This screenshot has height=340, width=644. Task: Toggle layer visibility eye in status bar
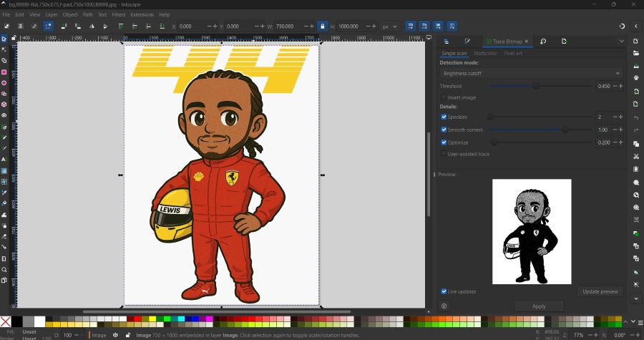click(116, 335)
